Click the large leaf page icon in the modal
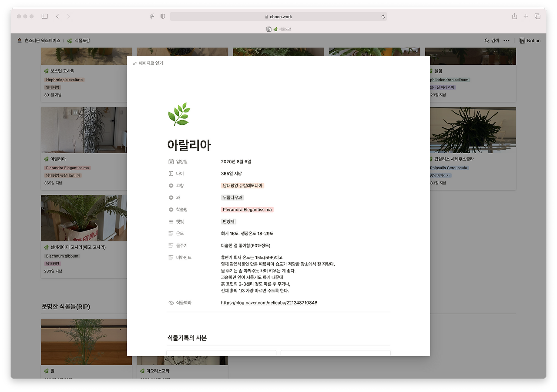This screenshot has width=557, height=392. pyautogui.click(x=179, y=114)
